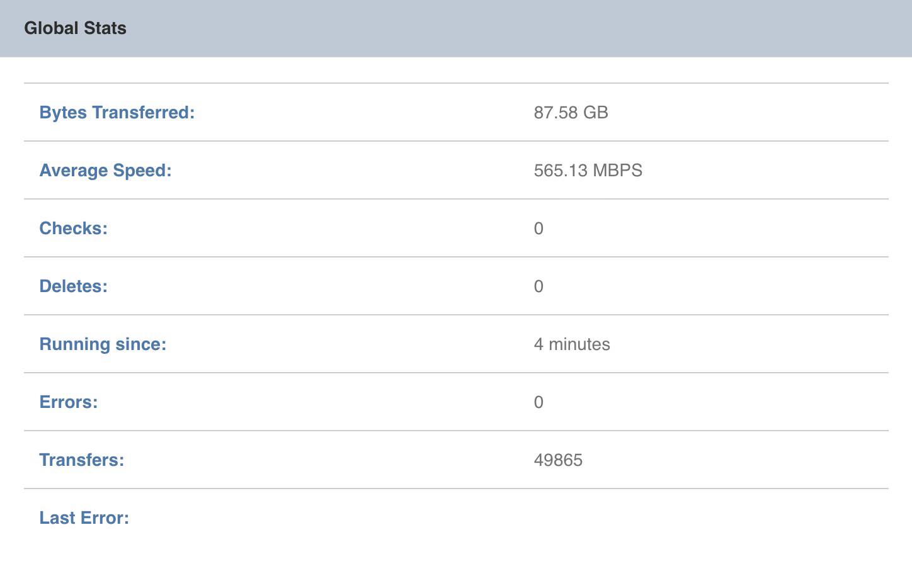Image resolution: width=912 pixels, height=588 pixels.
Task: Select the Last Error label
Action: click(84, 518)
